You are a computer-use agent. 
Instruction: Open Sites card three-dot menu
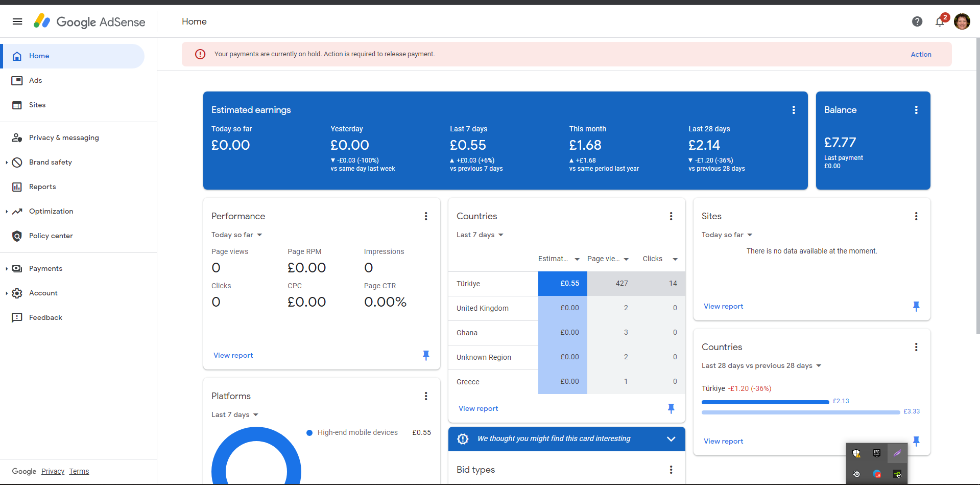click(916, 216)
